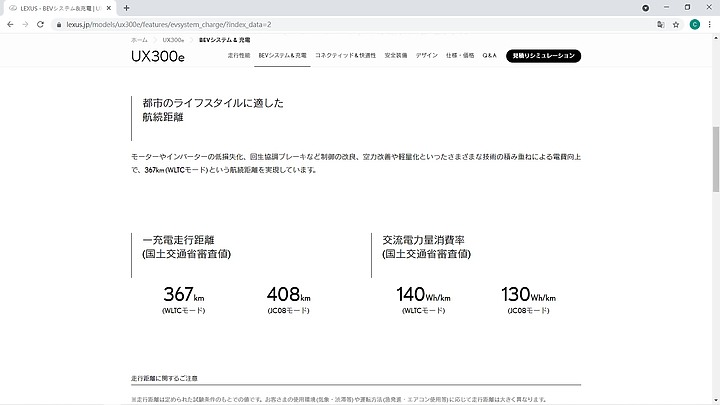The height and width of the screenshot is (405, 720).
Task: Open the 安全装備 menu item
Action: coord(396,56)
